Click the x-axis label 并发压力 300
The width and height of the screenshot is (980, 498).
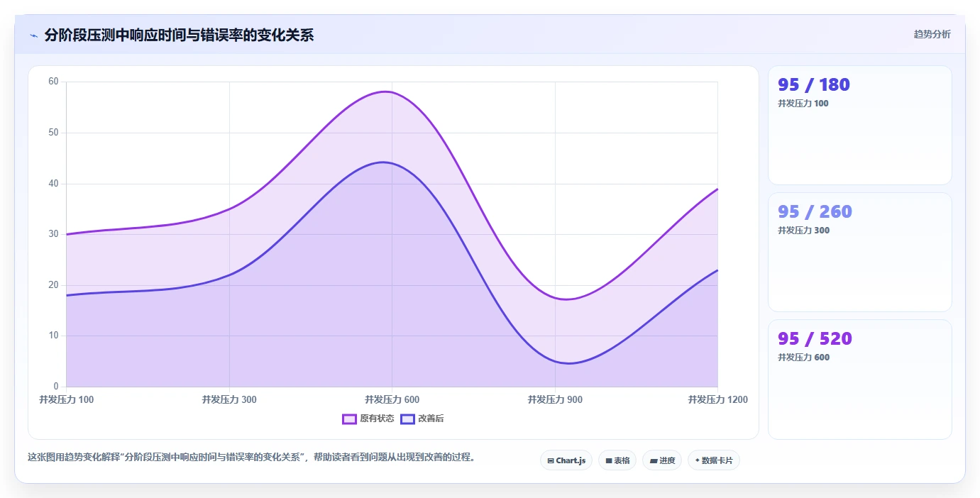[x=229, y=400]
